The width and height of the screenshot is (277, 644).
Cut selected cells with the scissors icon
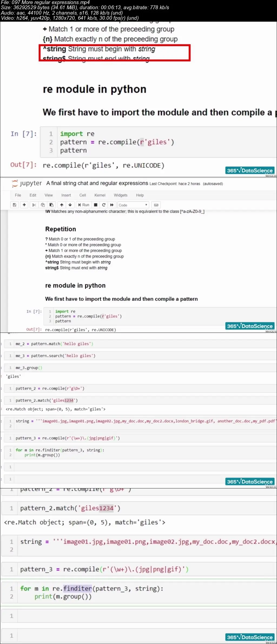click(34, 205)
